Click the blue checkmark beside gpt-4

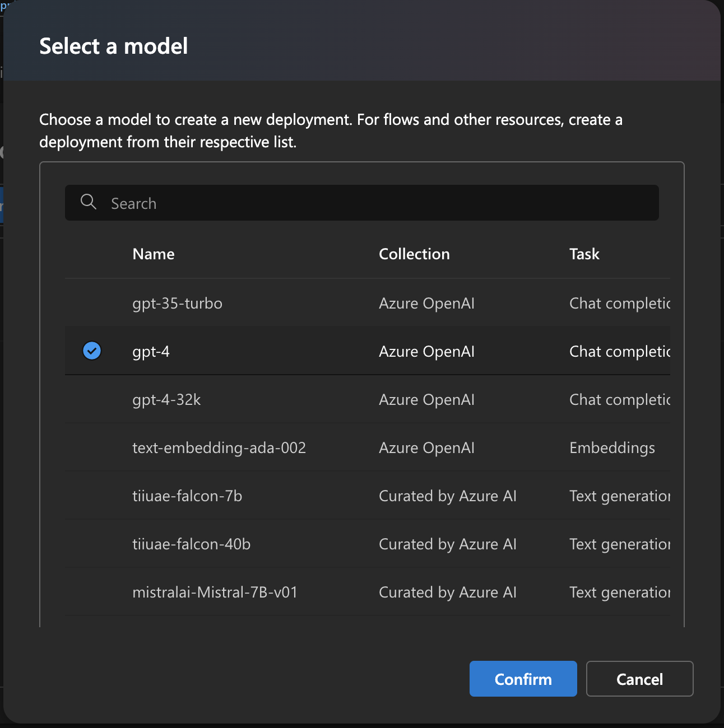click(92, 351)
